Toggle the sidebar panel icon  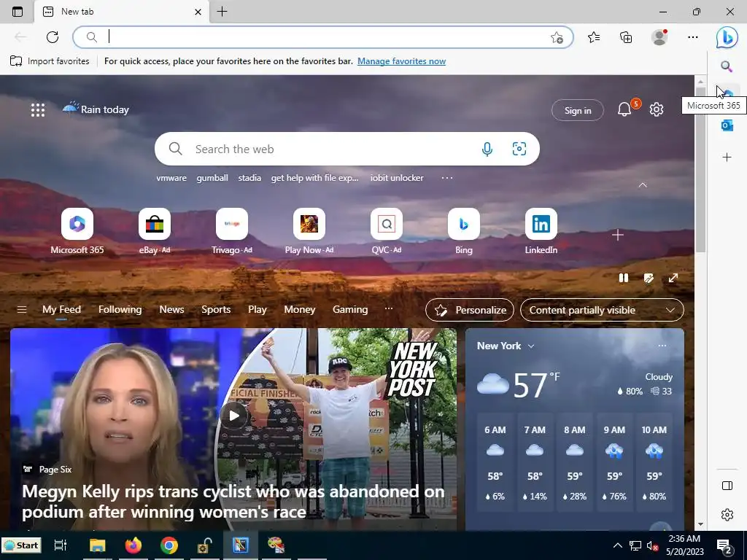pos(727,485)
